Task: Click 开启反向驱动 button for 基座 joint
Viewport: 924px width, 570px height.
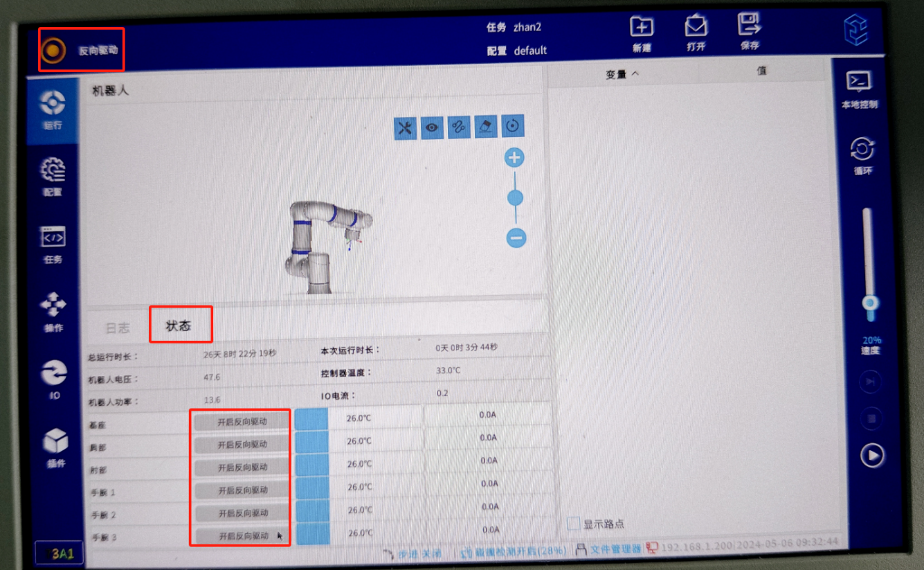Action: coord(242,421)
